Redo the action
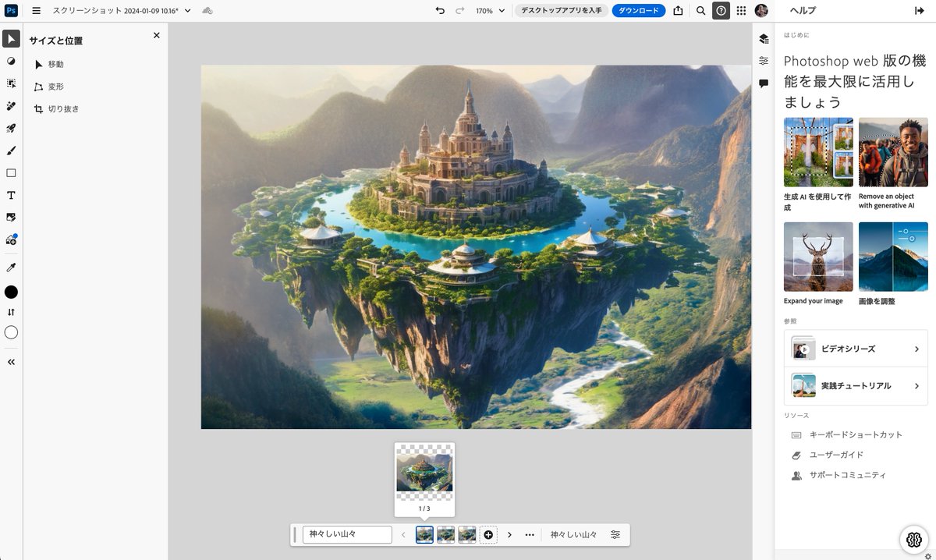Image resolution: width=936 pixels, height=560 pixels. tap(460, 11)
